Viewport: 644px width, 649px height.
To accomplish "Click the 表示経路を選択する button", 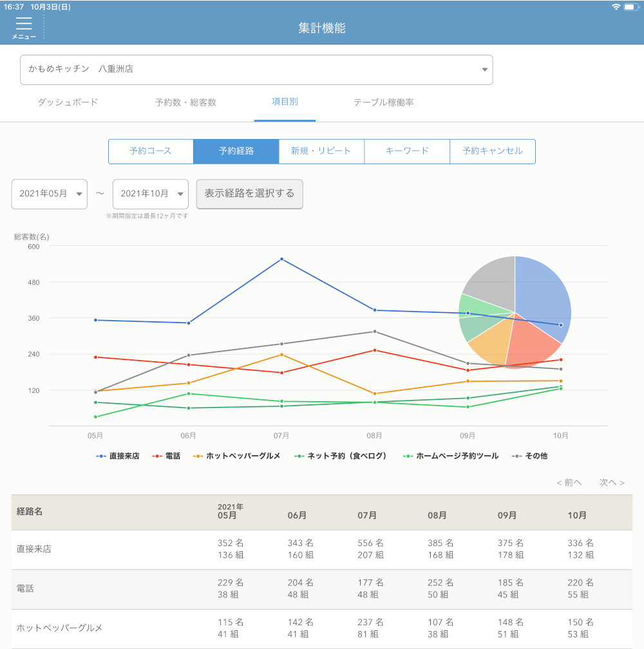I will 249,194.
